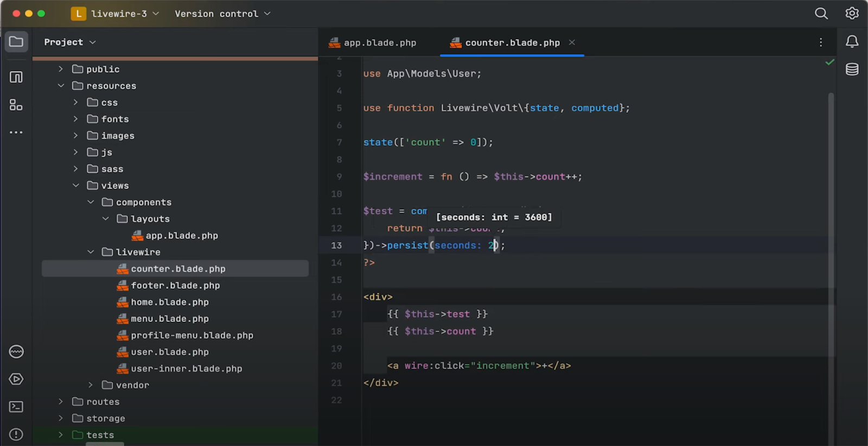The height and width of the screenshot is (446, 868).
Task: Expand the public folder
Action: pos(61,69)
